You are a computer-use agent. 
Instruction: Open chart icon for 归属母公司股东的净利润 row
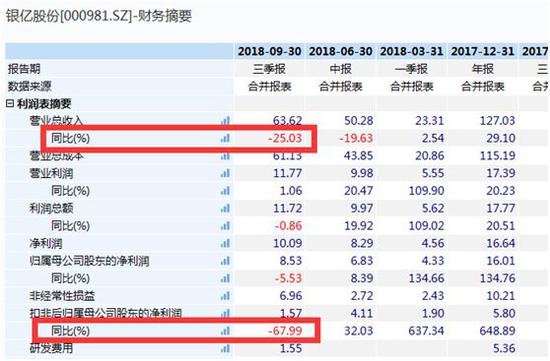225,261
